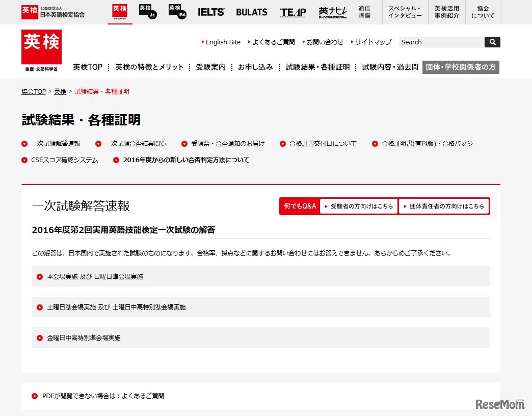
Task: Open the BULATS page via its logo
Action: [251, 12]
